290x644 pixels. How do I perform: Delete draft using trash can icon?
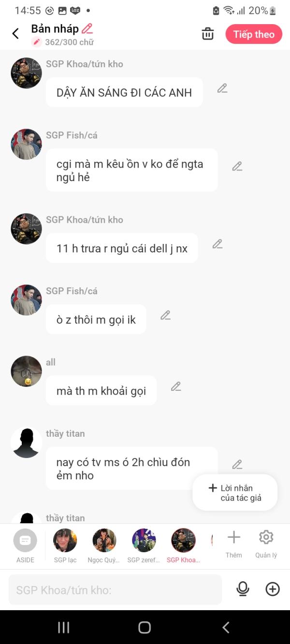pyautogui.click(x=208, y=34)
